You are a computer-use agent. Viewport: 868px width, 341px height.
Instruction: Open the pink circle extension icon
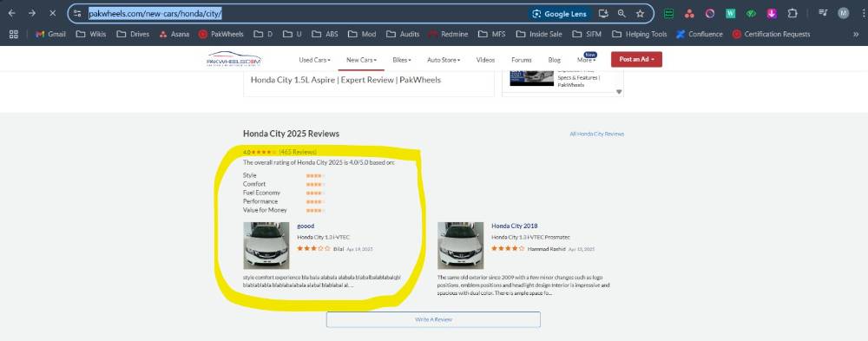click(x=710, y=13)
